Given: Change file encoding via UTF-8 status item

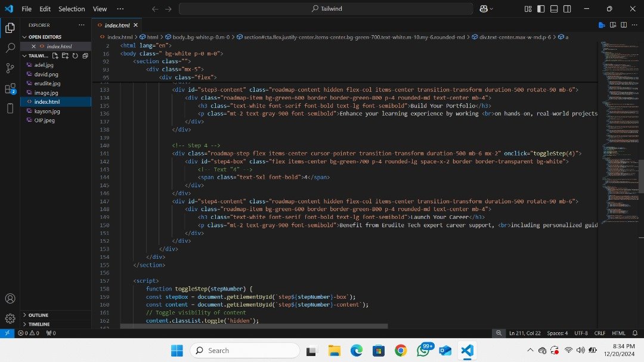Looking at the screenshot, I should pos(581,333).
